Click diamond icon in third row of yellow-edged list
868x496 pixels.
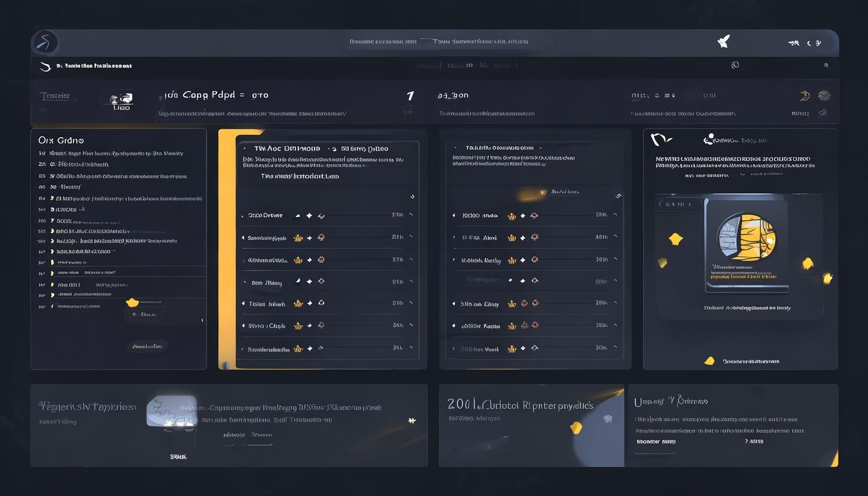coord(309,260)
